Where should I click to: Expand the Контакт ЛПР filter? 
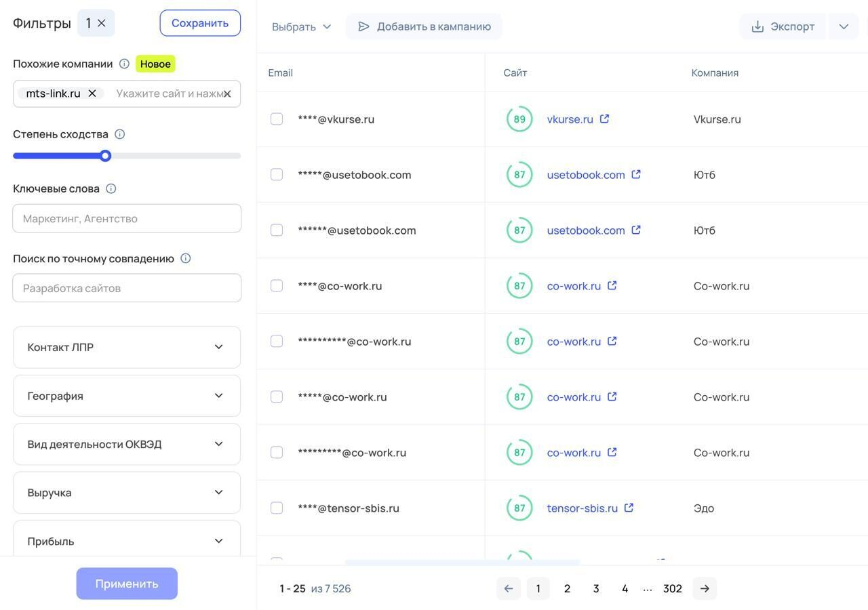click(127, 347)
